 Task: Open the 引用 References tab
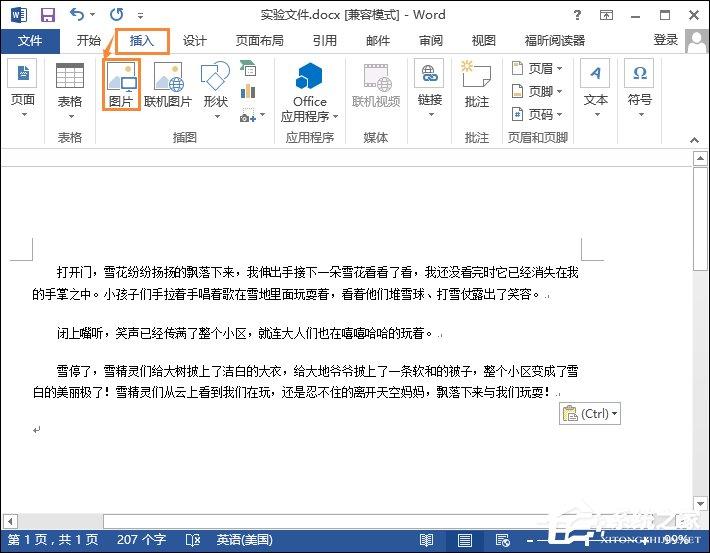click(325, 41)
